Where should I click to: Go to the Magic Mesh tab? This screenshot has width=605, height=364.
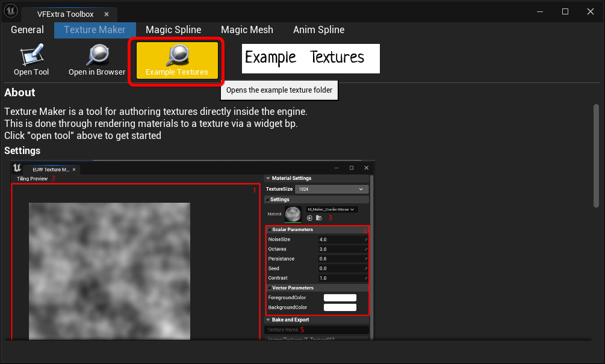[247, 29]
